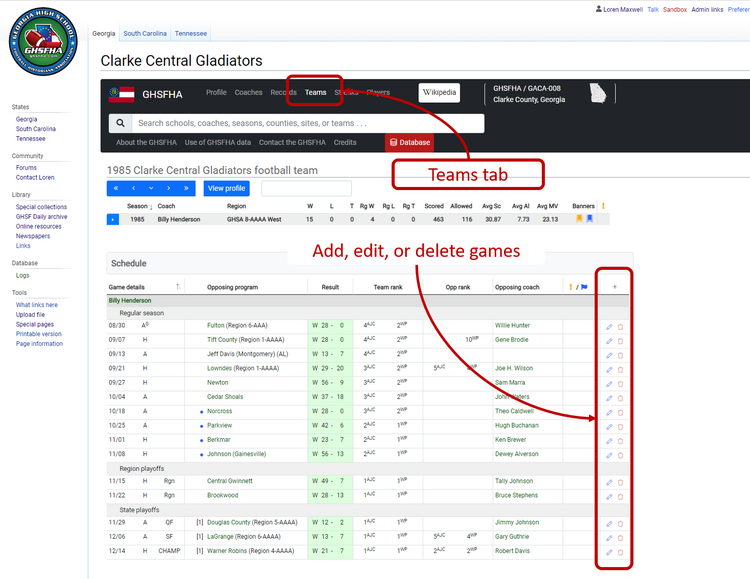Go to previous season arrow

[x=133, y=188]
